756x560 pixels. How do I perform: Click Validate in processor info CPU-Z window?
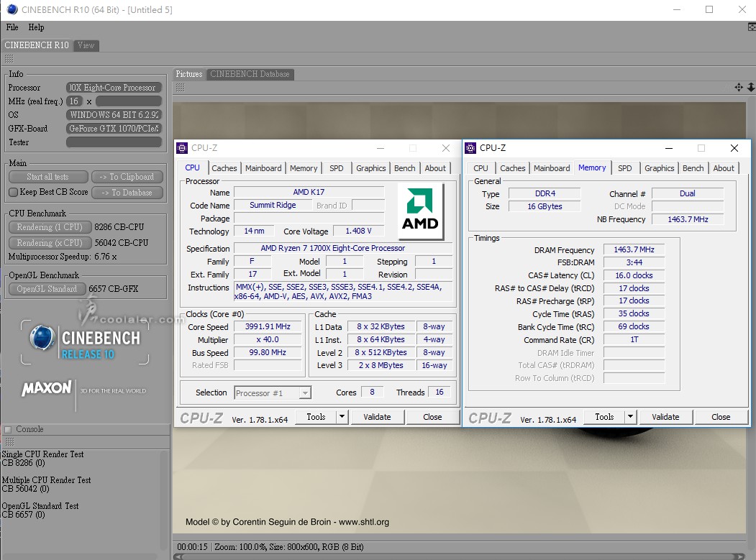pos(377,417)
